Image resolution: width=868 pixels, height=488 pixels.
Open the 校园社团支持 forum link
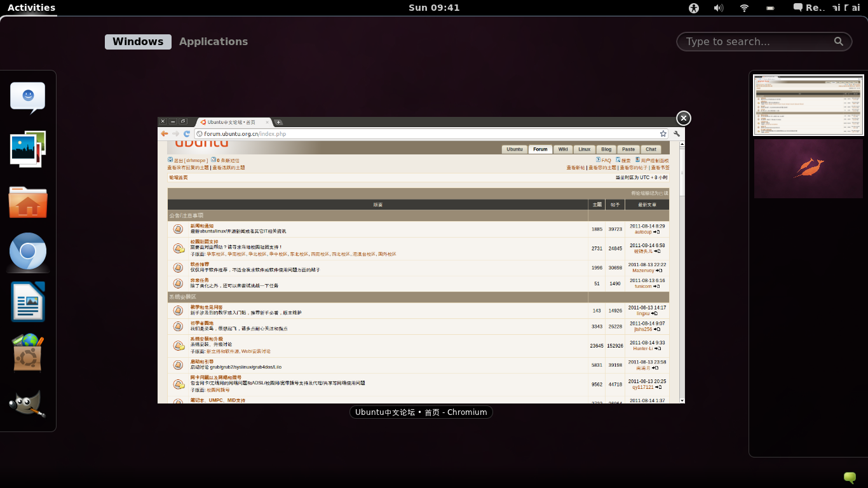coord(204,241)
